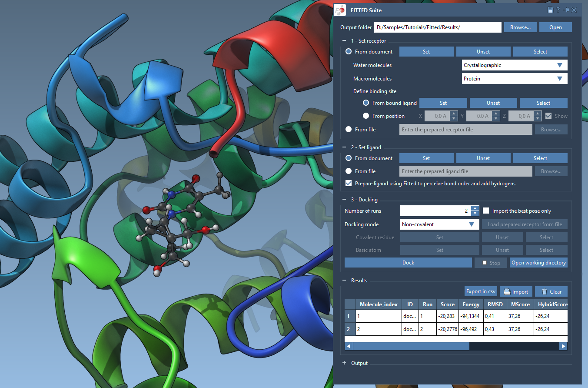Click the Energy cell -96,492

point(471,329)
